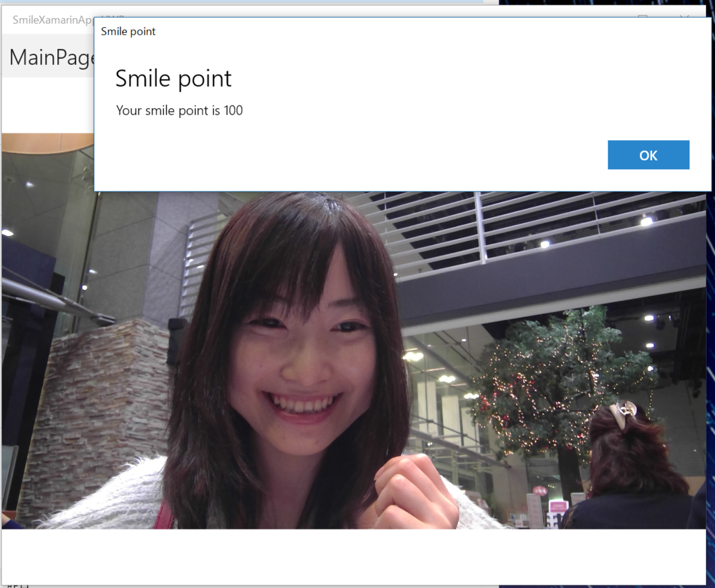Click the message 'Your smile point is 100'
Screen dimensions: 715x588
(x=178, y=110)
